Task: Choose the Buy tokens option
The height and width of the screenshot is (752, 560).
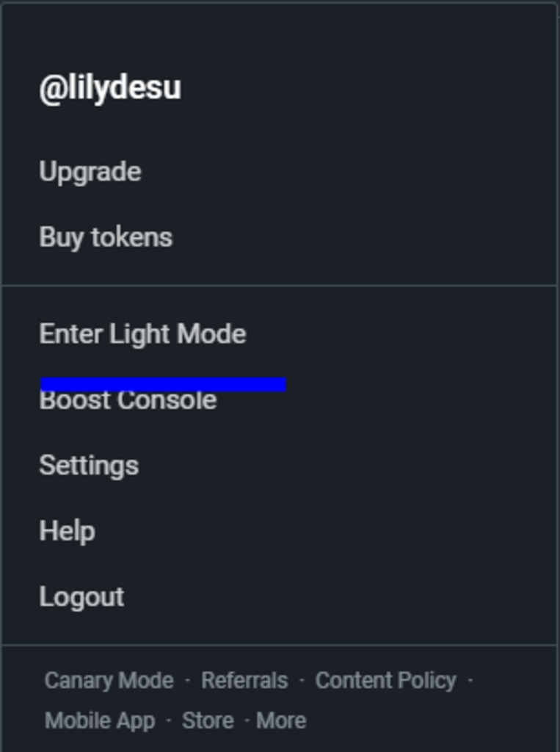Action: click(106, 237)
